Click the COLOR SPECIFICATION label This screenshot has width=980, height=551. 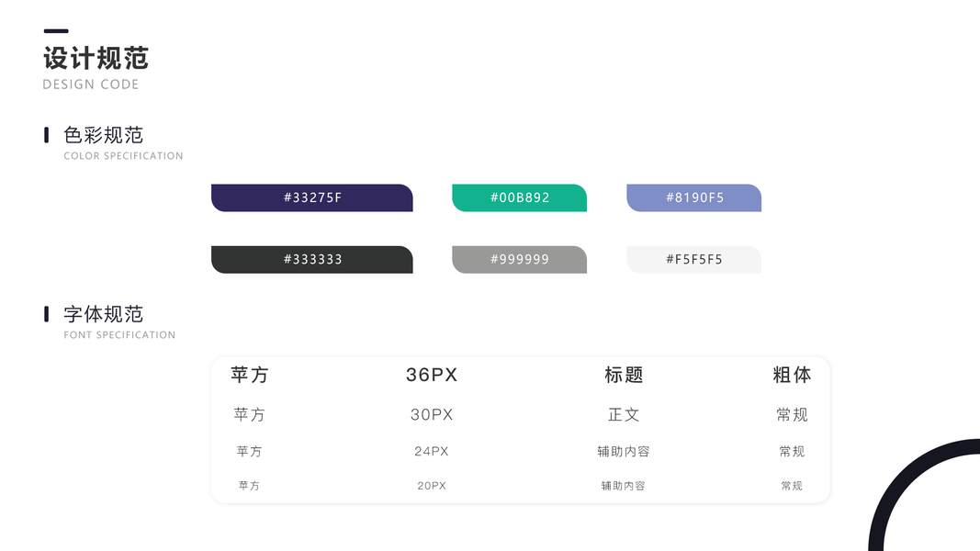(123, 155)
